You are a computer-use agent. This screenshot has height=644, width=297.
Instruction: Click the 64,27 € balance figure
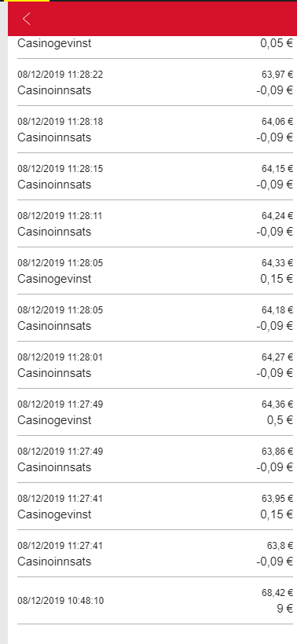(277, 357)
